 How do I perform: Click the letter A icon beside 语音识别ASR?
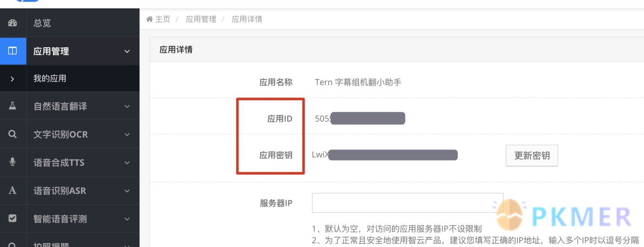(x=13, y=190)
